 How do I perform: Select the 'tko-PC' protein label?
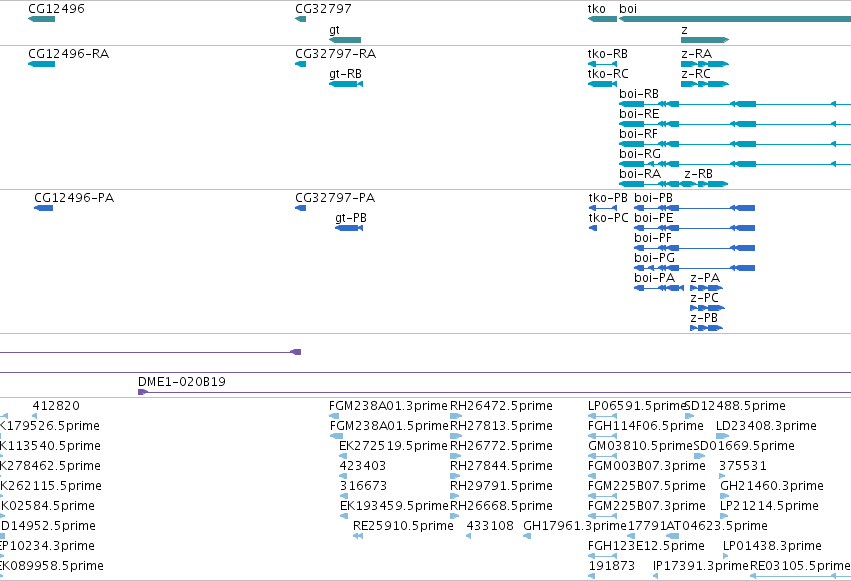[x=608, y=218]
